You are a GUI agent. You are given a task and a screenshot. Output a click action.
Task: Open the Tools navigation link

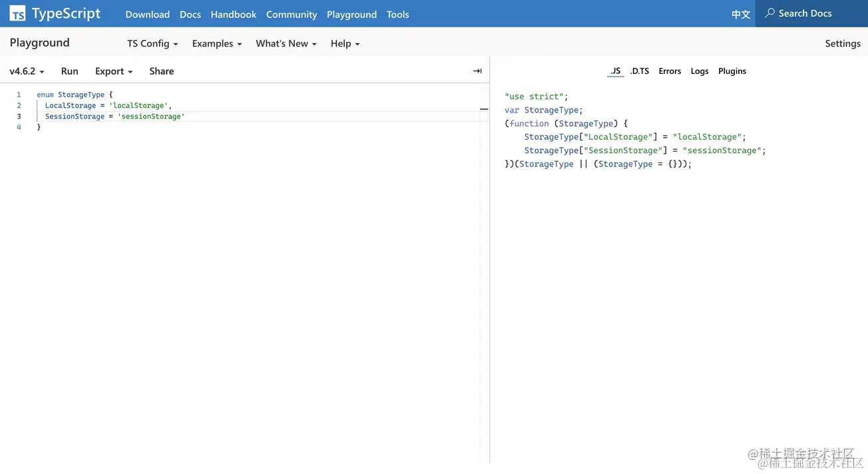(398, 14)
